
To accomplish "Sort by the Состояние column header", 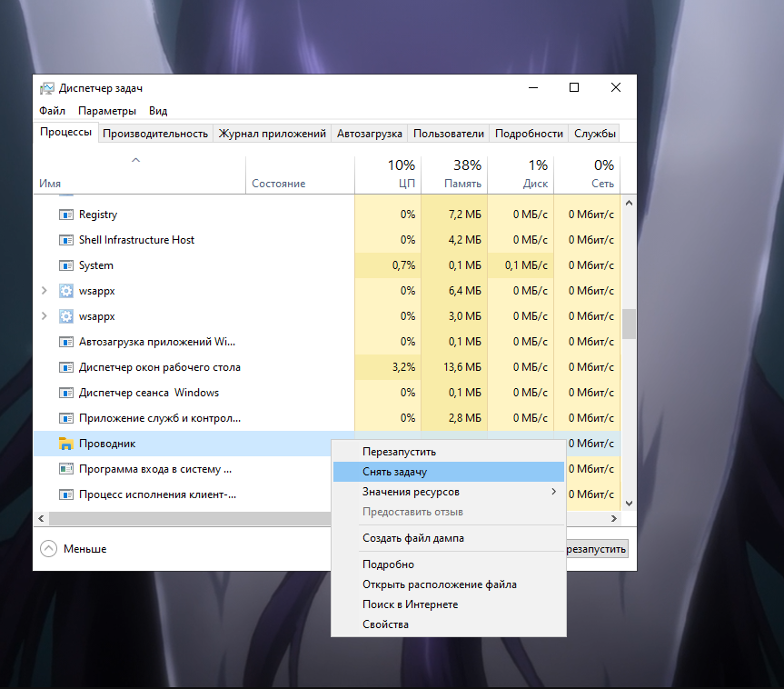I will coord(301,175).
